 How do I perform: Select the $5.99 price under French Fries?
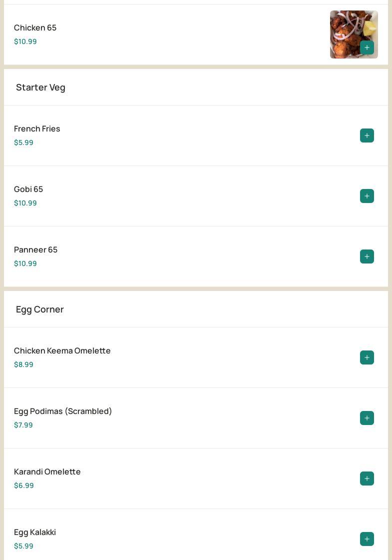23,142
